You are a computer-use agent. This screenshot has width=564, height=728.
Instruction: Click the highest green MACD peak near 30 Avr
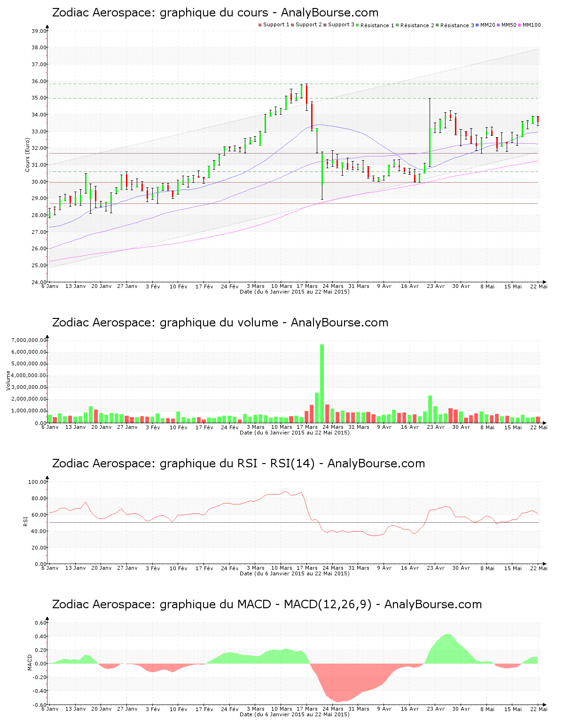[x=448, y=649]
